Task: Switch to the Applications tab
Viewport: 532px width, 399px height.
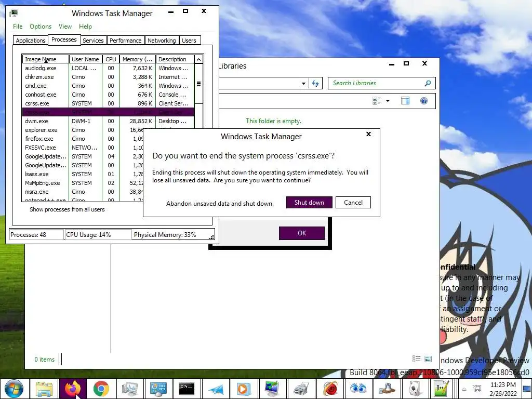Action: coord(31,41)
